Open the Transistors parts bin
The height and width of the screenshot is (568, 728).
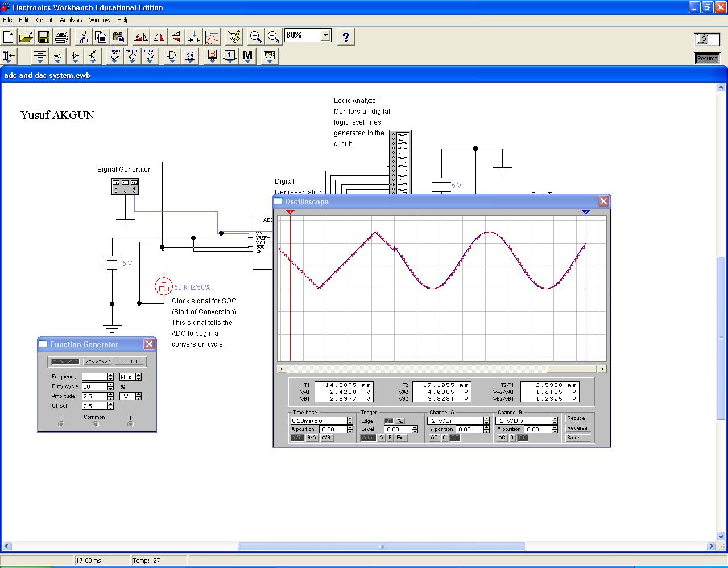[x=93, y=56]
